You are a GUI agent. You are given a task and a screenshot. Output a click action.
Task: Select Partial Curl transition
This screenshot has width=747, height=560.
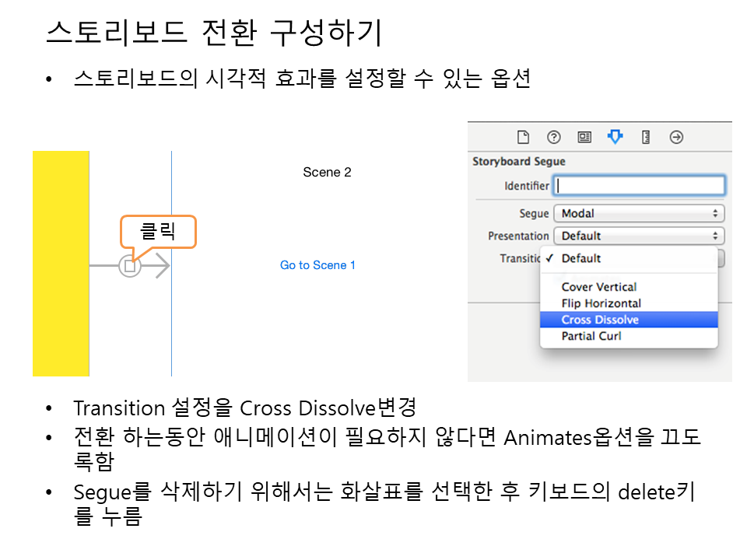[x=591, y=336]
